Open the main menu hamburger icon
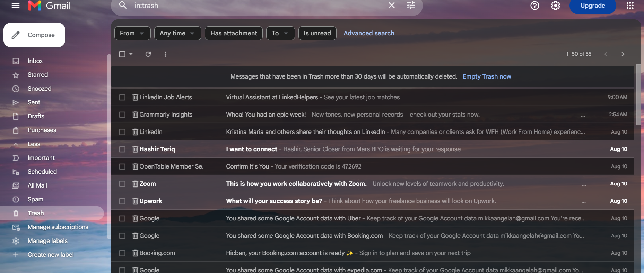The height and width of the screenshot is (273, 644). (x=16, y=6)
